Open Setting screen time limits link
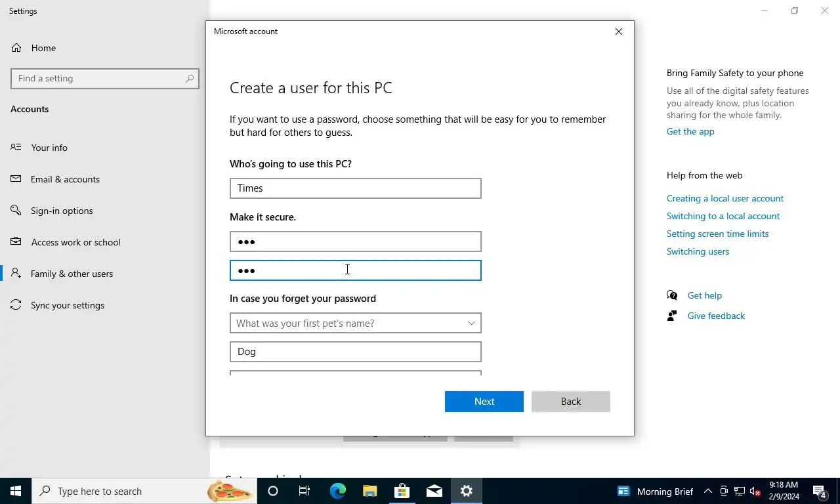Screen dimensions: 840x504 click(x=717, y=234)
